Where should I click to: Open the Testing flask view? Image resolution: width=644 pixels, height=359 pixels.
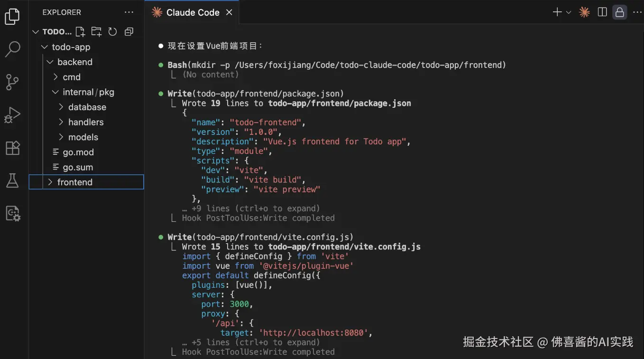(12, 180)
